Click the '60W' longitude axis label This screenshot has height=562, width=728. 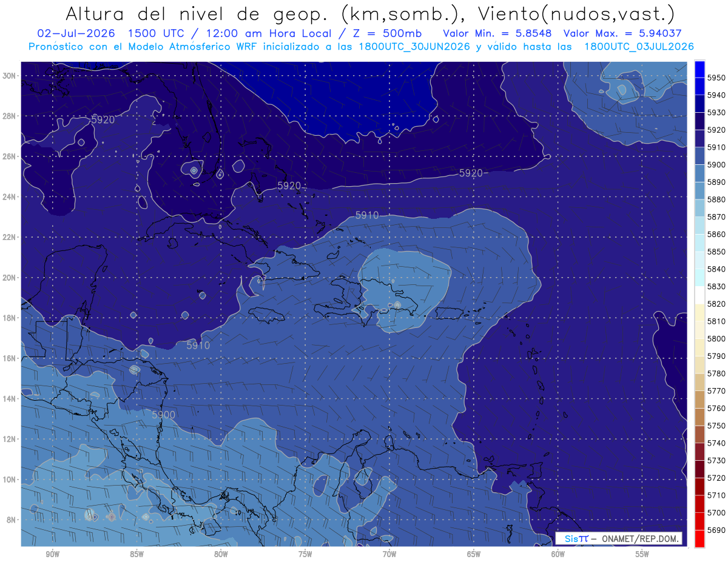[558, 554]
